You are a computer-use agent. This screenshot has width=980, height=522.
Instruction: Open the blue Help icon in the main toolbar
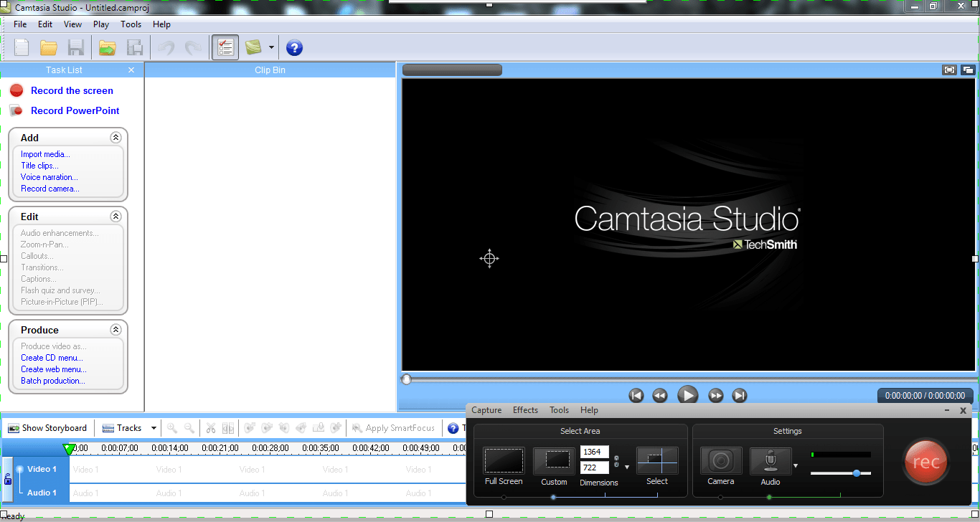pyautogui.click(x=294, y=48)
